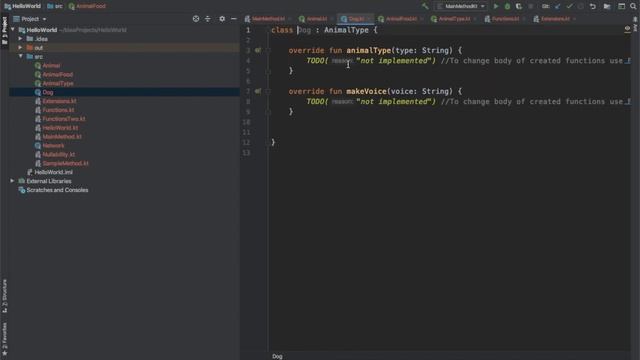
Task: Fold the makeVoice function body
Action: (268, 91)
